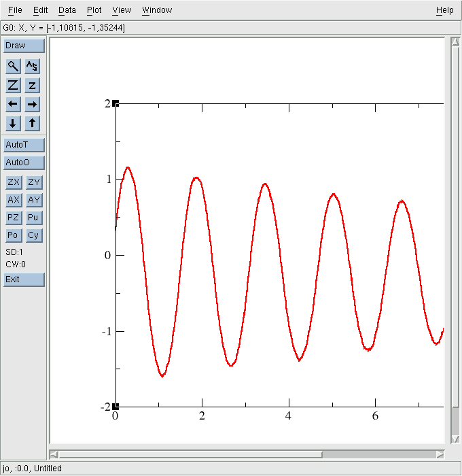Open the Data menu
The width and height of the screenshot is (462, 476).
(67, 10)
